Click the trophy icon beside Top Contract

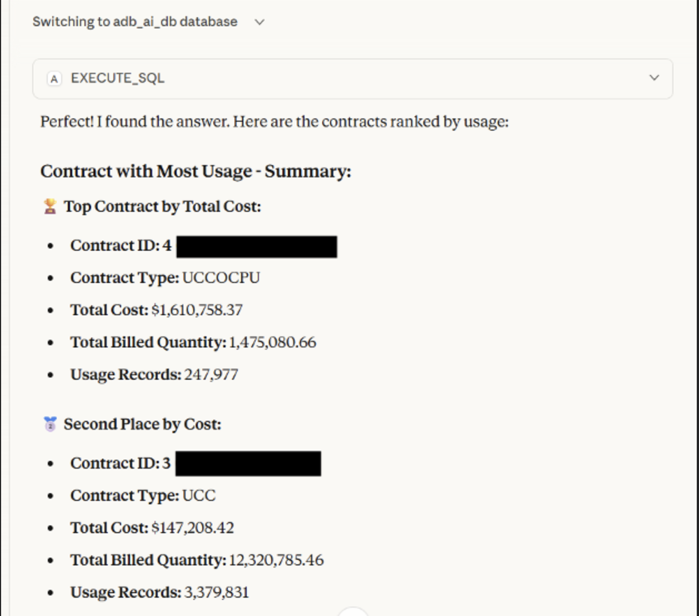click(50, 207)
